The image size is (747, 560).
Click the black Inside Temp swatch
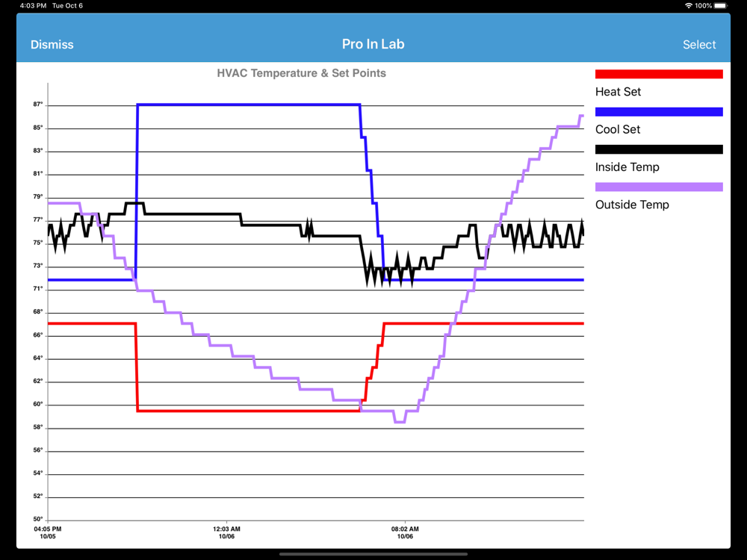click(x=659, y=149)
